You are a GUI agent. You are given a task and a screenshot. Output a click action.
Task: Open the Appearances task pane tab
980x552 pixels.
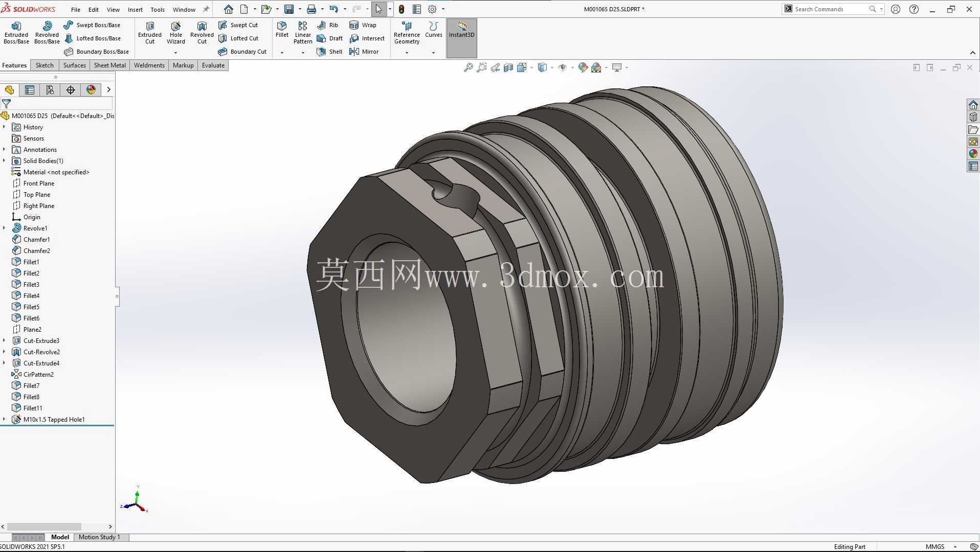973,154
